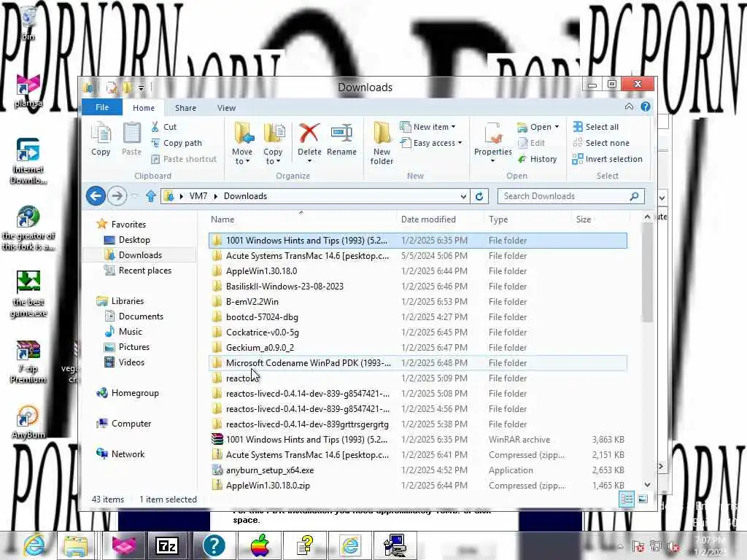Click the VM7 breadcrumb in address bar

pos(198,196)
